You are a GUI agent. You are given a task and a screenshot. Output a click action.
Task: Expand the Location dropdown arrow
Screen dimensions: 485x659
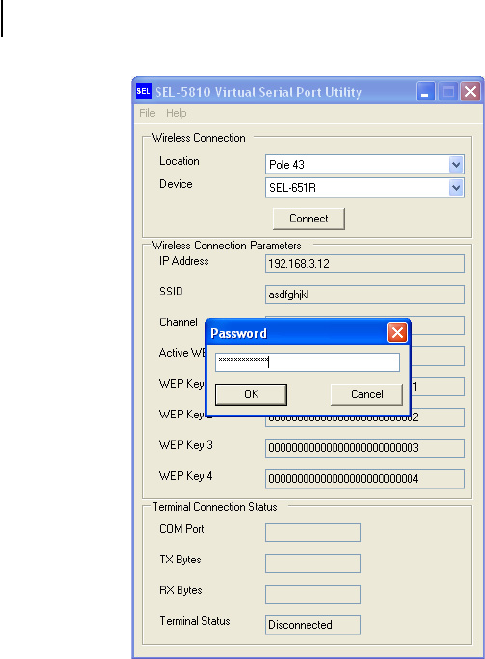(456, 165)
